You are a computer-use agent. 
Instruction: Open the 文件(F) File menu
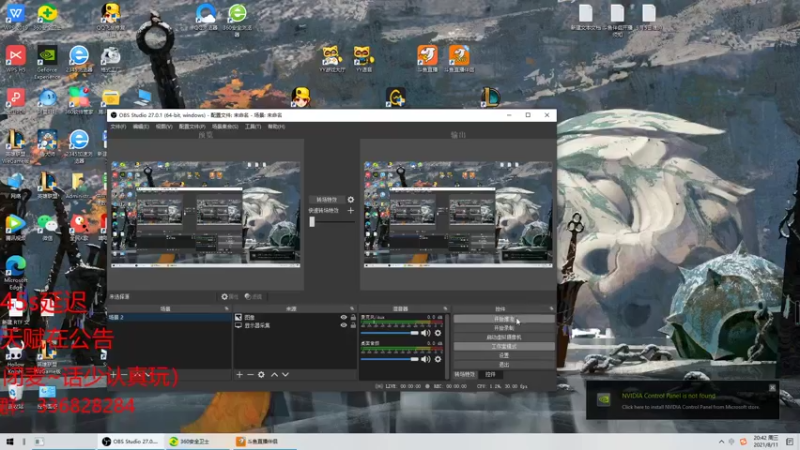click(x=118, y=127)
